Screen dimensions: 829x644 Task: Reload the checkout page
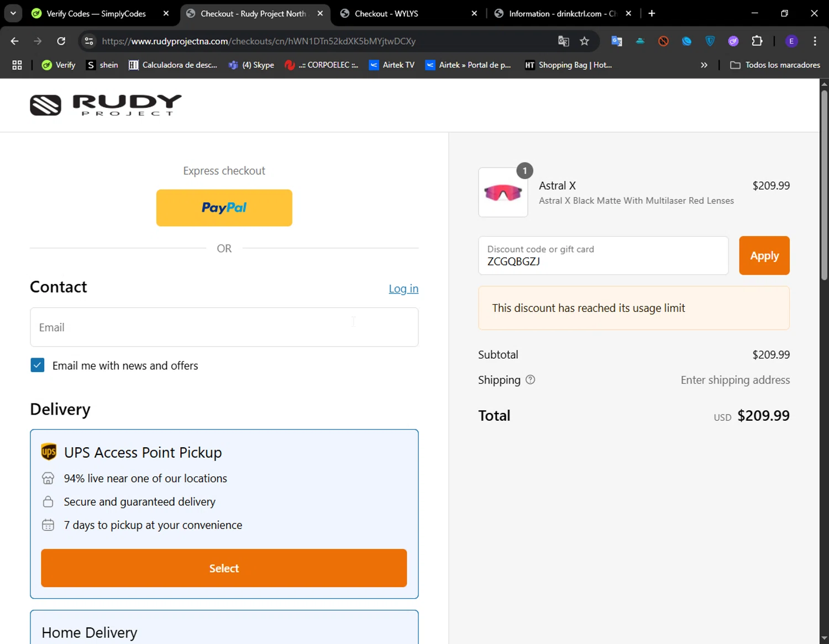click(61, 41)
